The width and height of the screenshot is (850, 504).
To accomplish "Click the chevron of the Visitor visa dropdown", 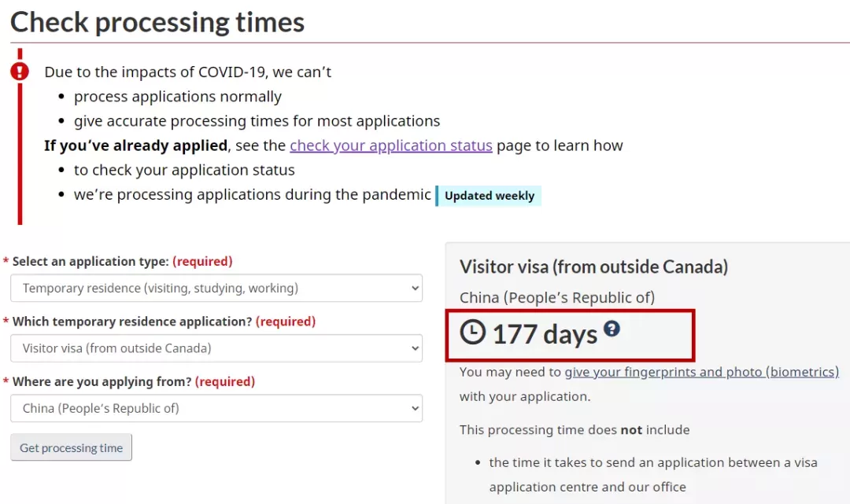I will click(x=415, y=348).
